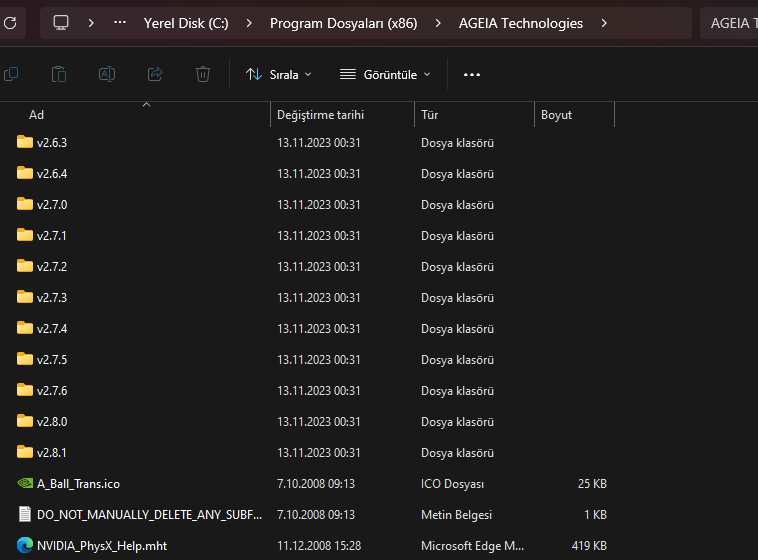Click the Copy toolbar icon
This screenshot has width=758, height=560.
[x=11, y=74]
